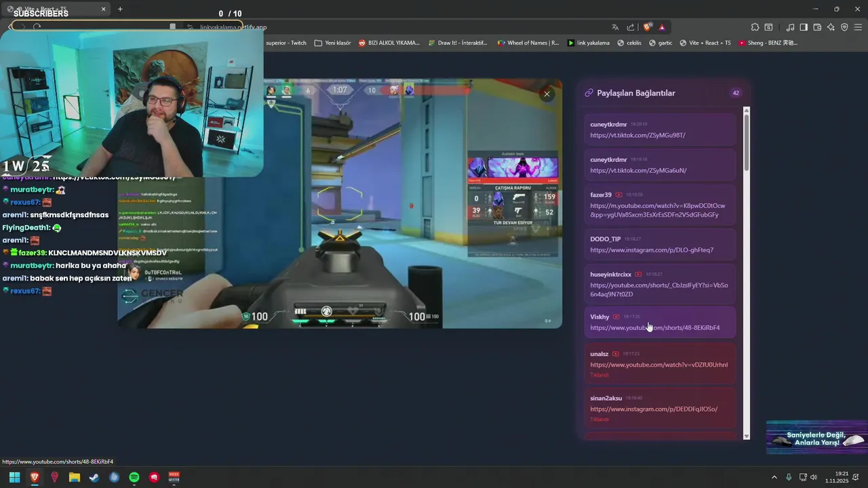
Task: Open unalsz's YouTube watch link
Action: 659,365
